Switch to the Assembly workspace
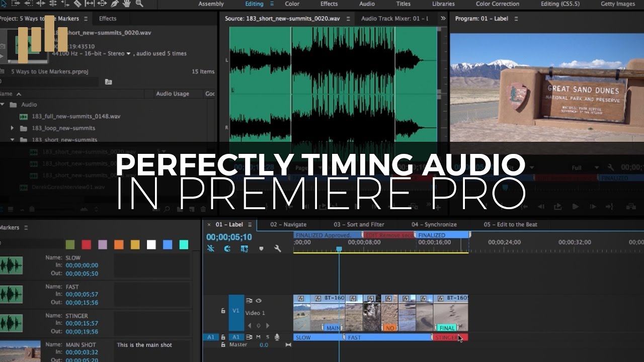The height and width of the screenshot is (362, 644). 211,4
